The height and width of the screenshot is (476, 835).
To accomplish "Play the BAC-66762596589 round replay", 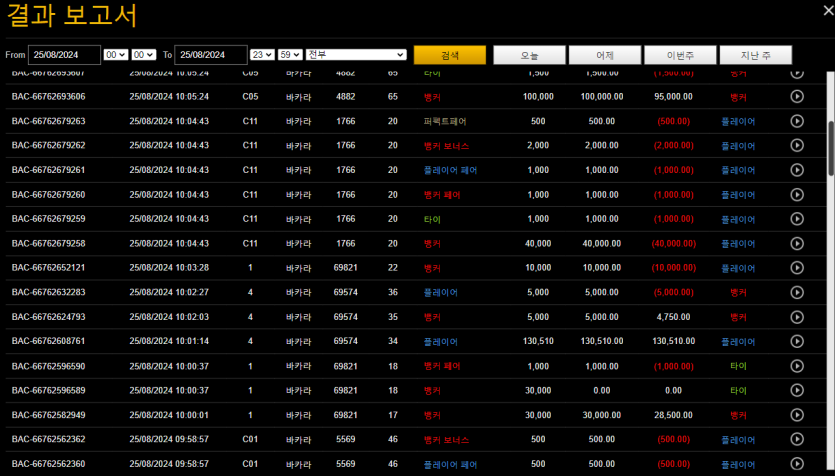I will coord(797,390).
